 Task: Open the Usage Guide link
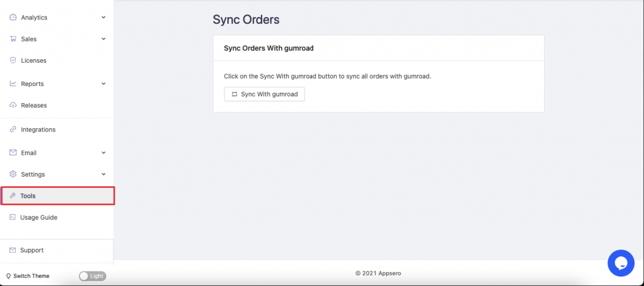[38, 217]
